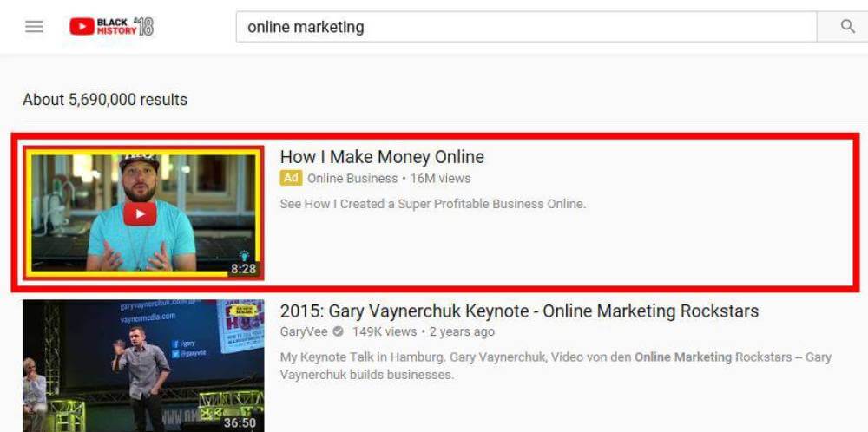868x432 pixels.
Task: Click red play button on ad thumbnail
Action: pos(140,213)
